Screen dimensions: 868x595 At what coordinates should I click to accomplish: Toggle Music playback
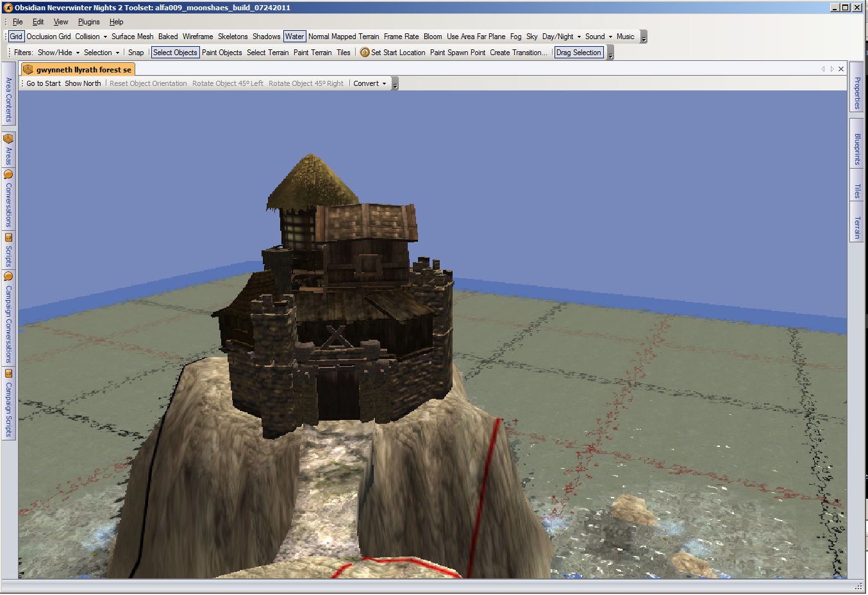(x=626, y=37)
